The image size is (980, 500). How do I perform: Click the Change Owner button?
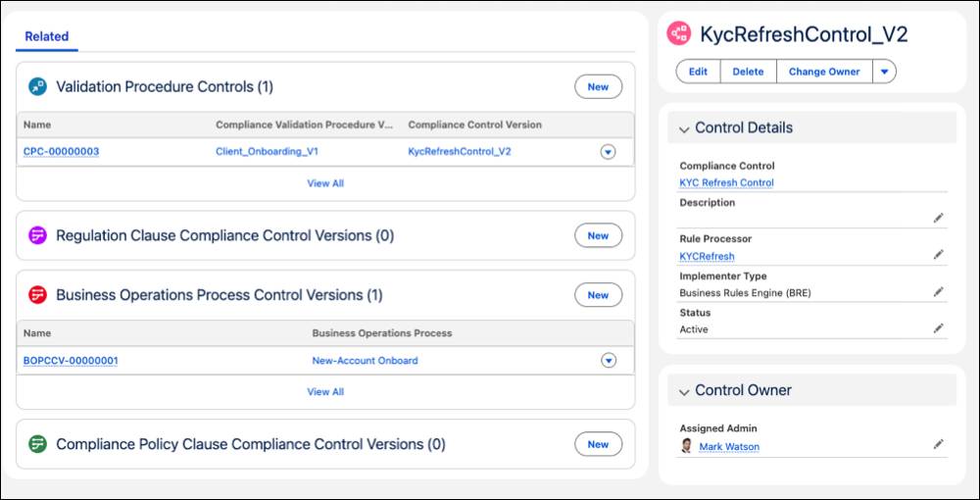(x=824, y=72)
